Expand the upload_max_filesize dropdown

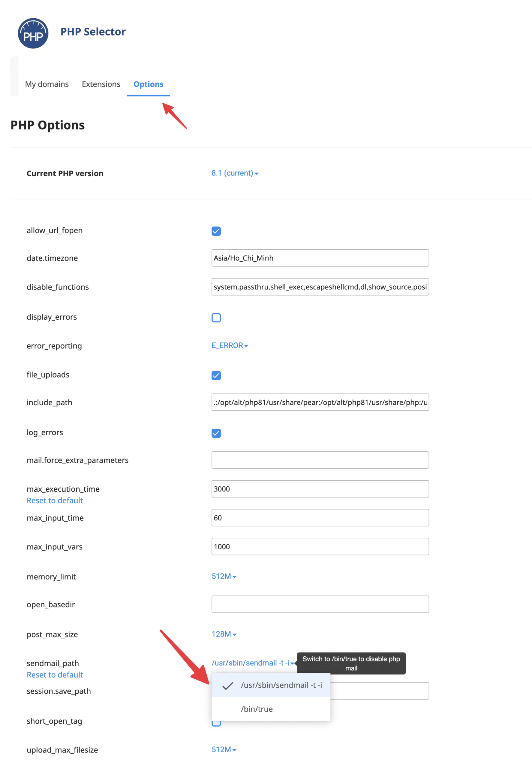point(224,749)
